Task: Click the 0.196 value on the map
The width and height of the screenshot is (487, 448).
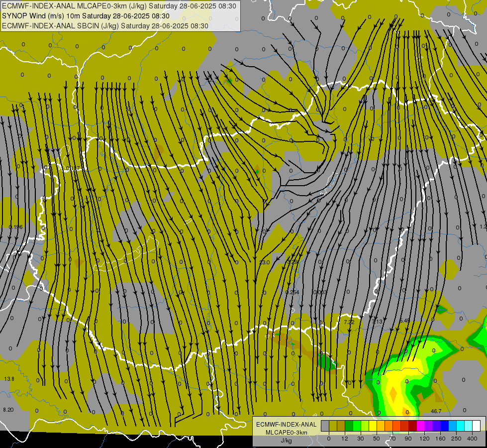Action: pyautogui.click(x=16, y=227)
